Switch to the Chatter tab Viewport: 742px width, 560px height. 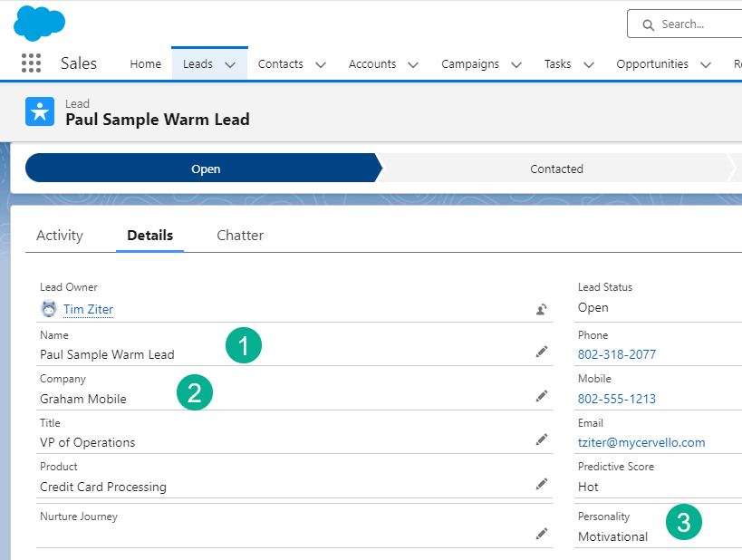240,236
